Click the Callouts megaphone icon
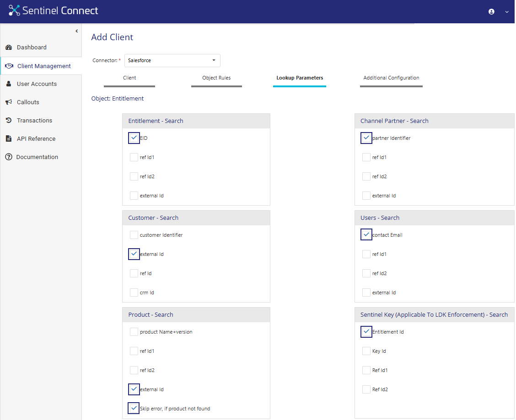 (x=8, y=102)
